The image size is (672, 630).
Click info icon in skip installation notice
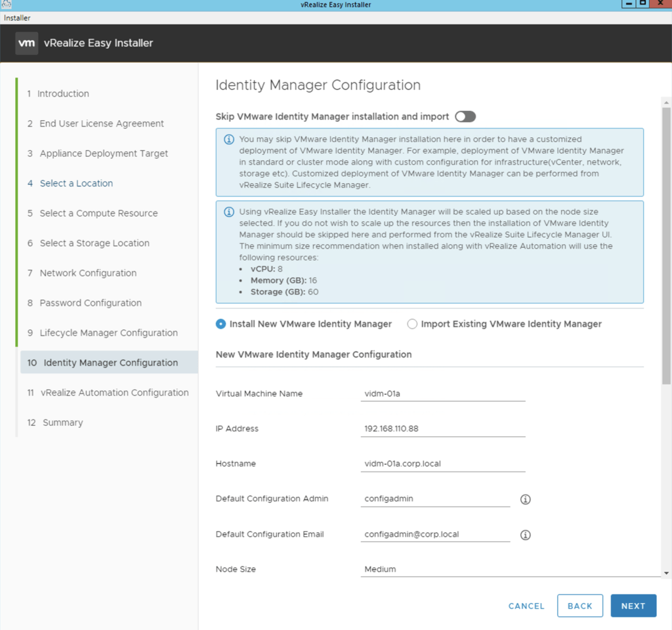229,140
